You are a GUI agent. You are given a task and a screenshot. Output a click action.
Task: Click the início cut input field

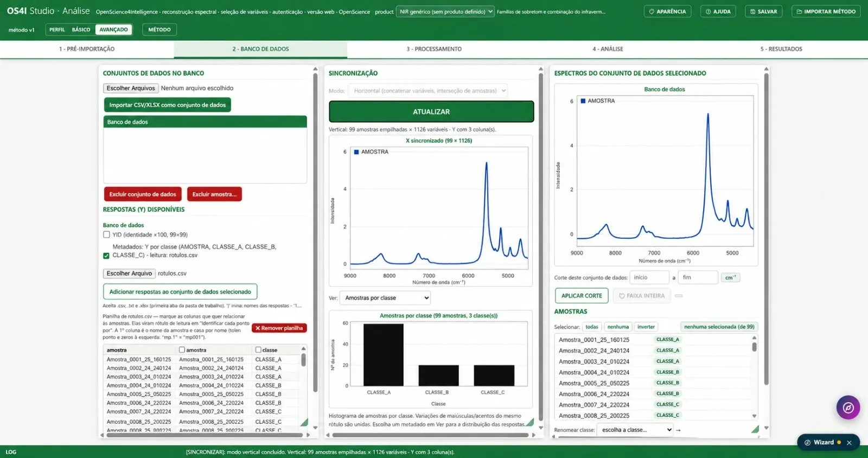coord(649,277)
